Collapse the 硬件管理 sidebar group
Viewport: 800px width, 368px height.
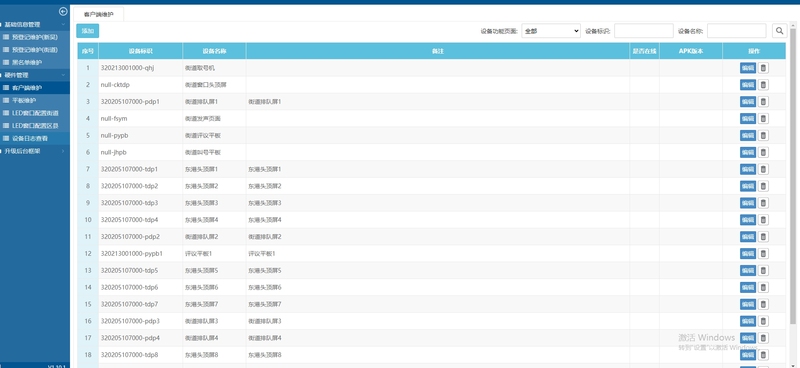(35, 75)
